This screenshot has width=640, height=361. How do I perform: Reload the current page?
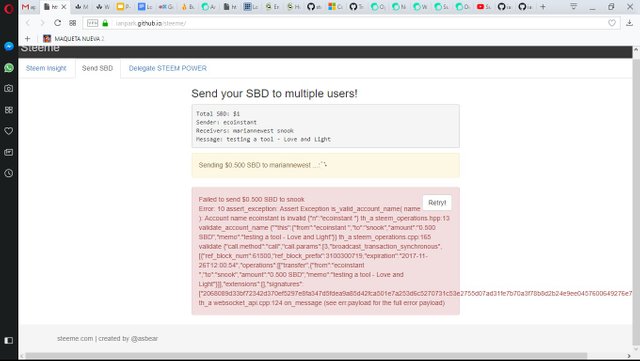point(58,23)
